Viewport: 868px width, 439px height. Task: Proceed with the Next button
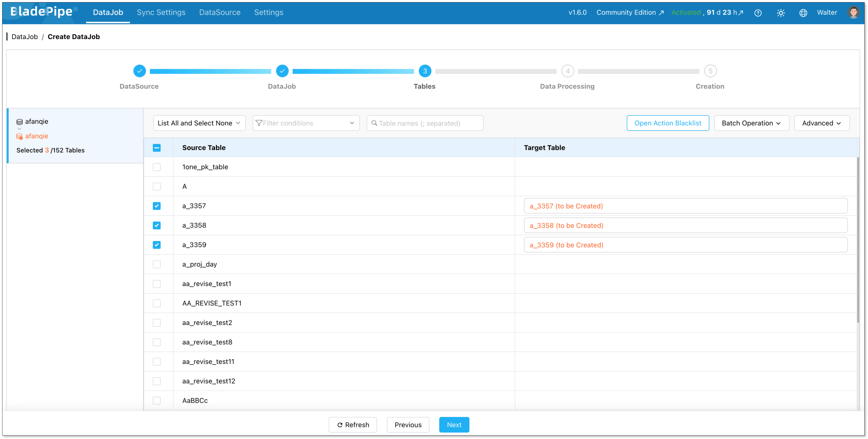pyautogui.click(x=454, y=425)
